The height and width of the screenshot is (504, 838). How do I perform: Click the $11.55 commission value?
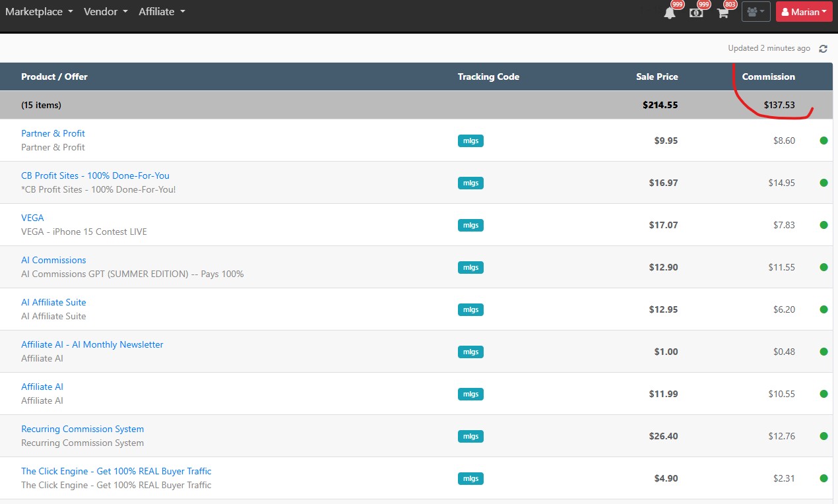(x=781, y=267)
